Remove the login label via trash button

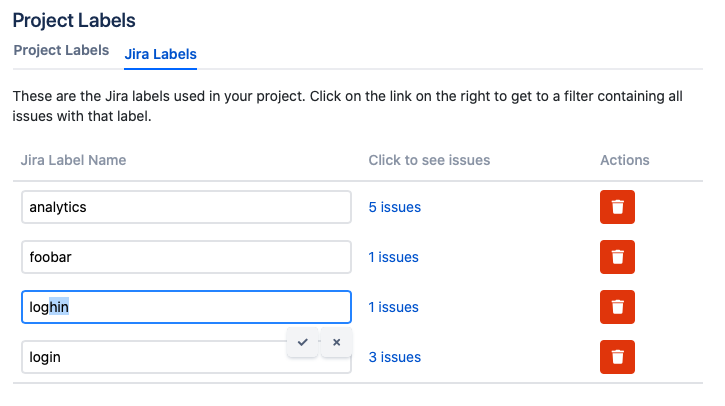617,357
